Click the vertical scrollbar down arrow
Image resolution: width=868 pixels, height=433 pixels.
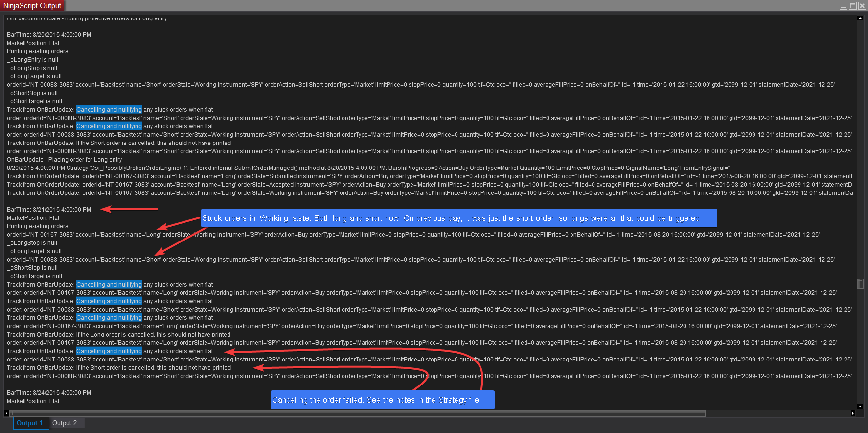tap(860, 406)
